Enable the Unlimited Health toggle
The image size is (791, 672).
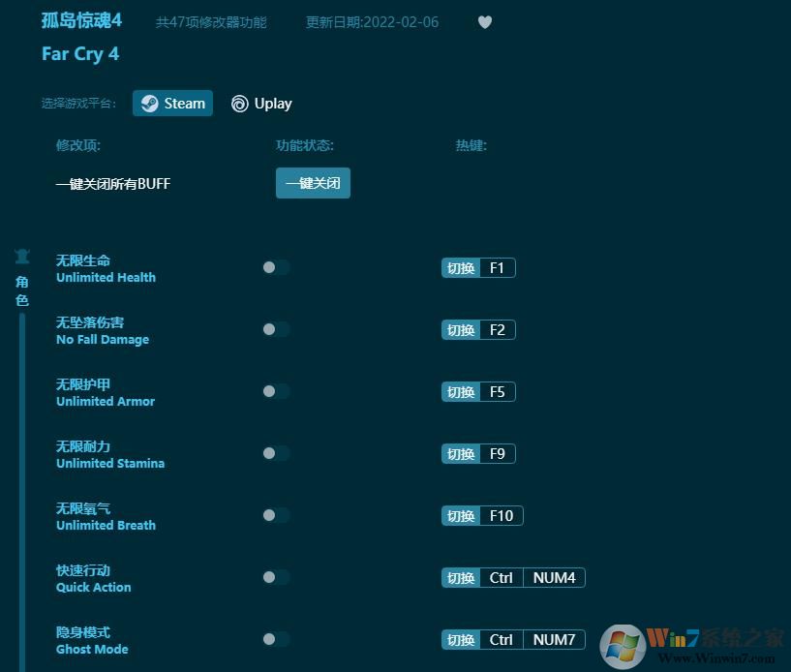point(275,267)
